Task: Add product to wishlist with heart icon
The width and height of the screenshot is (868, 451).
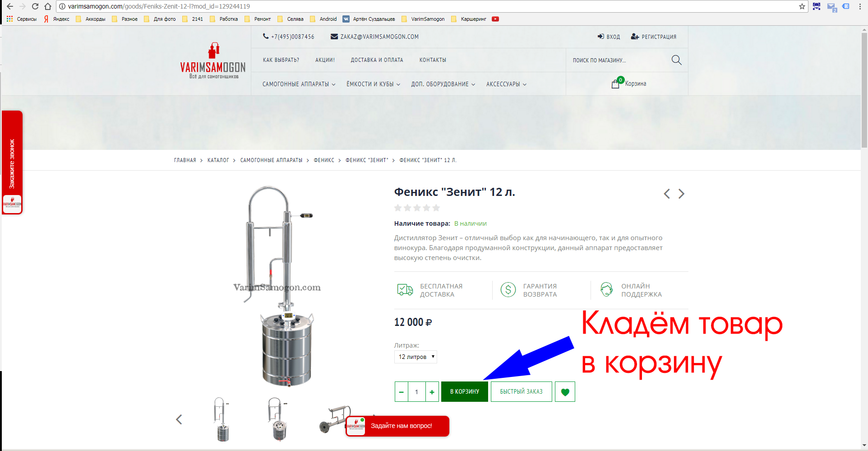Action: [x=565, y=392]
